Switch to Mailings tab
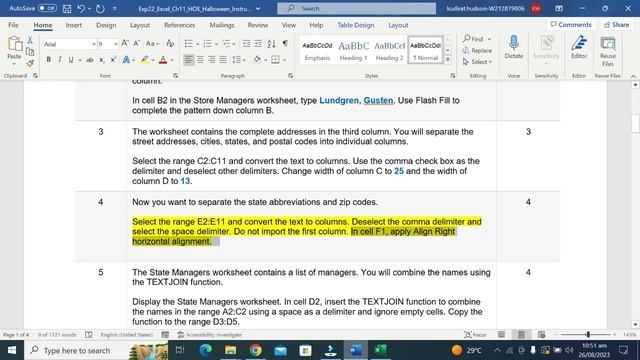This screenshot has height=360, width=640. click(222, 25)
